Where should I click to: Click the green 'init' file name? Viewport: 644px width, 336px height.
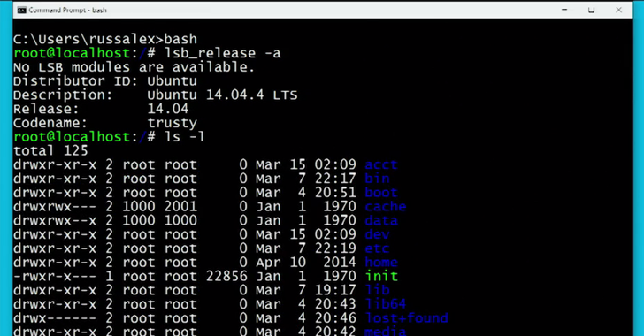(381, 276)
